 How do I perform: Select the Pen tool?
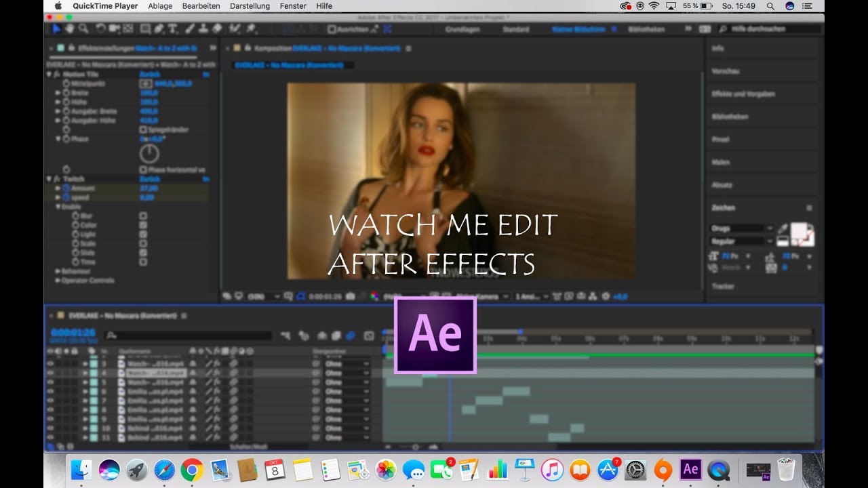click(159, 29)
